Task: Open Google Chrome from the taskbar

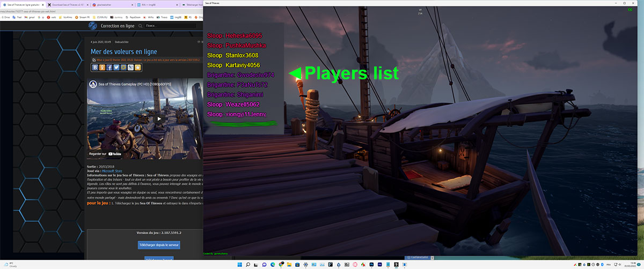Action: pos(281,265)
